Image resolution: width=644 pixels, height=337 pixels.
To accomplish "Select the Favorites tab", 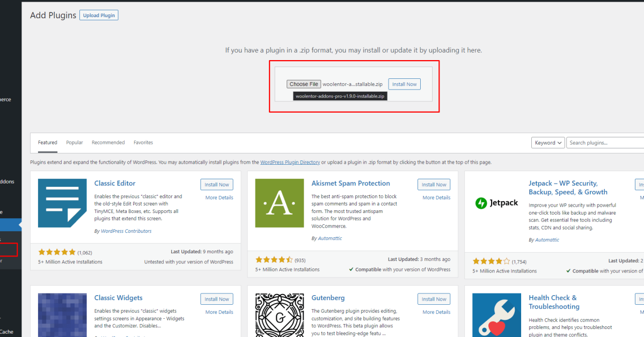I will click(x=143, y=142).
